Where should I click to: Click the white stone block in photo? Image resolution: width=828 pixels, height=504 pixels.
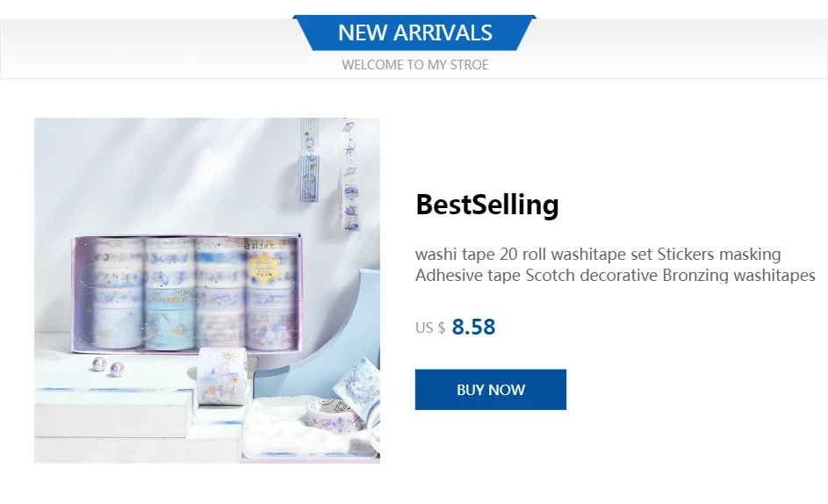tap(113, 412)
